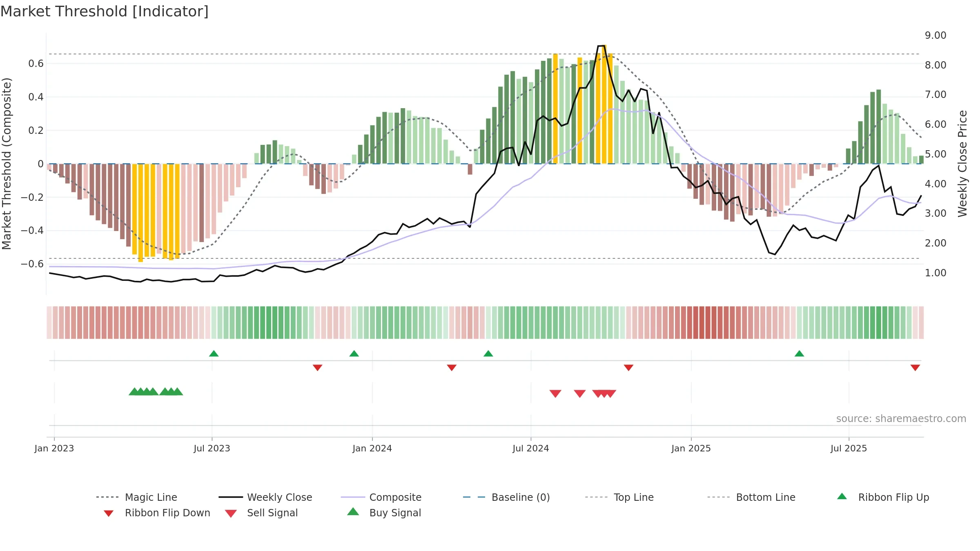
Task: Click the first sell signal after Jul 2024
Action: coord(555,393)
